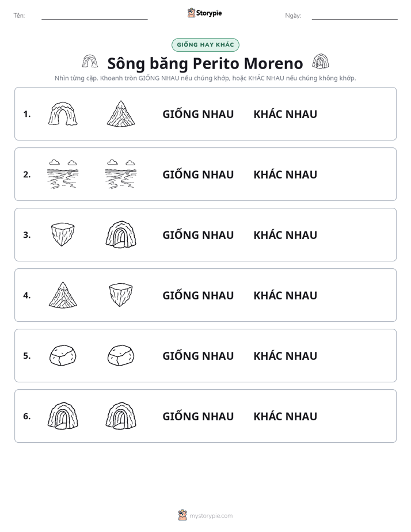Click the Storypie bear logo at top
411x532 pixels.
(x=191, y=13)
